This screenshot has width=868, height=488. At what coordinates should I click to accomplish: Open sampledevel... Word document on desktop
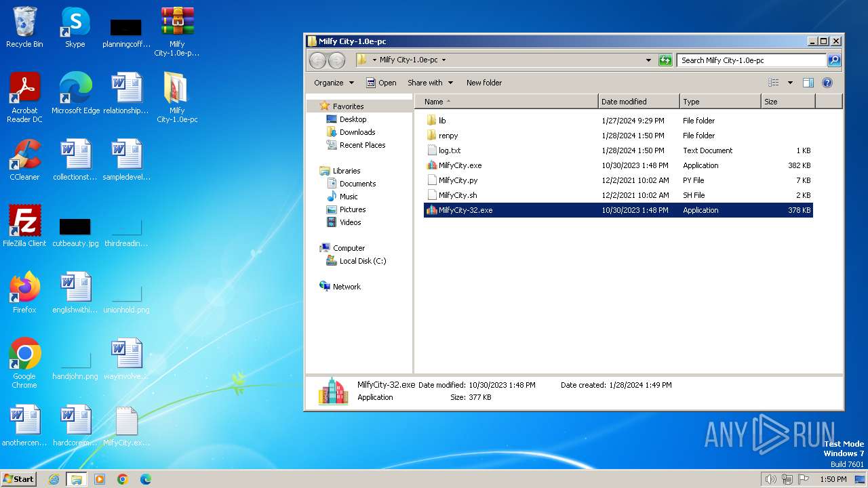pyautogui.click(x=126, y=160)
